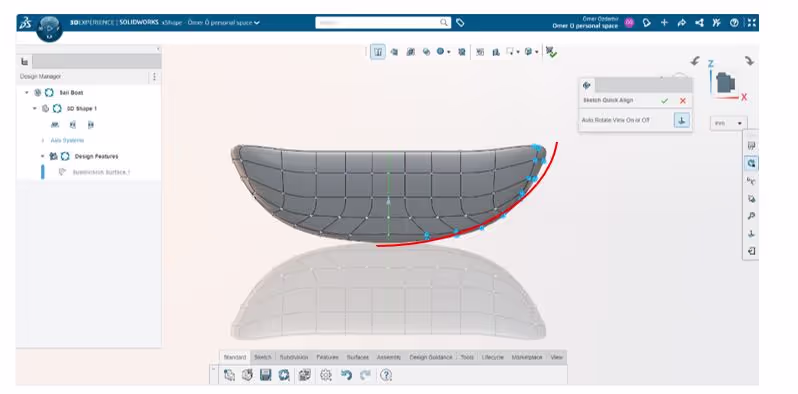798x394 pixels.
Task: Open the notifications icon in top bar
Action: [646, 22]
